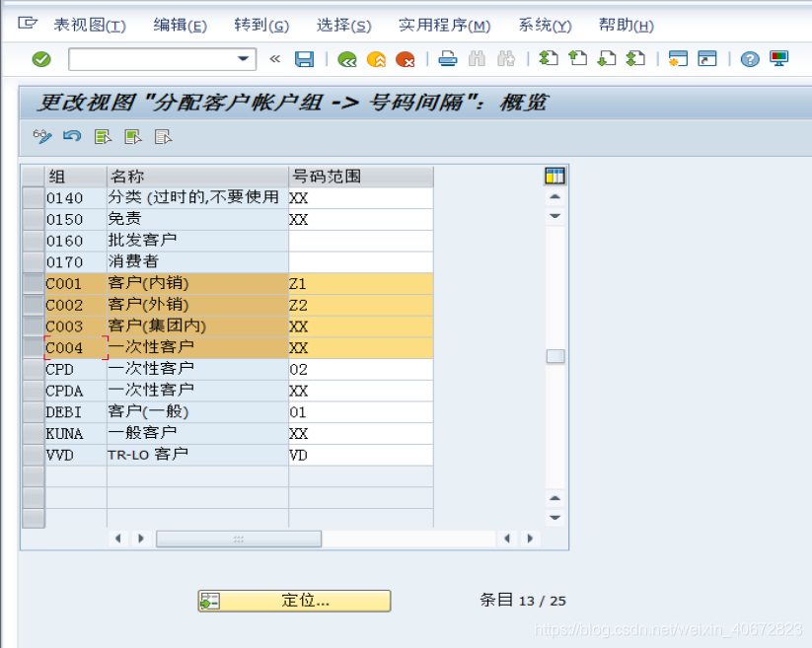Collapse the command field with the « arrow

click(x=275, y=59)
